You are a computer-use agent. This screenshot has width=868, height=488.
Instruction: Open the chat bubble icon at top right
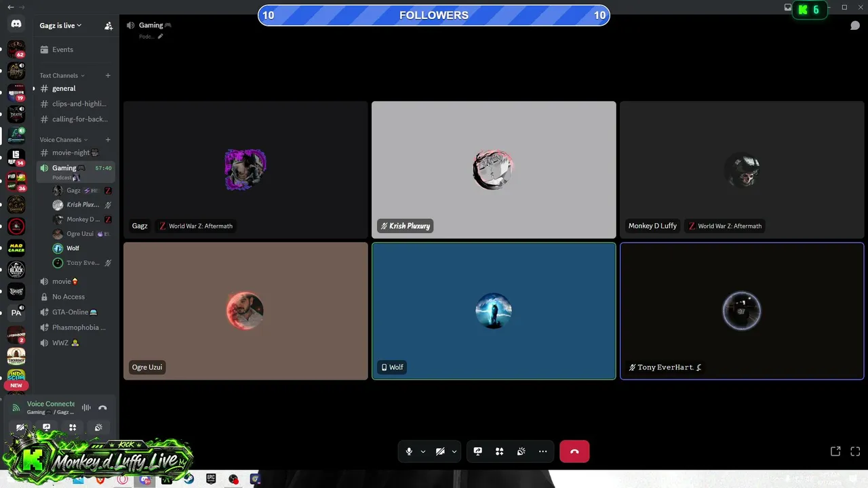[855, 26]
